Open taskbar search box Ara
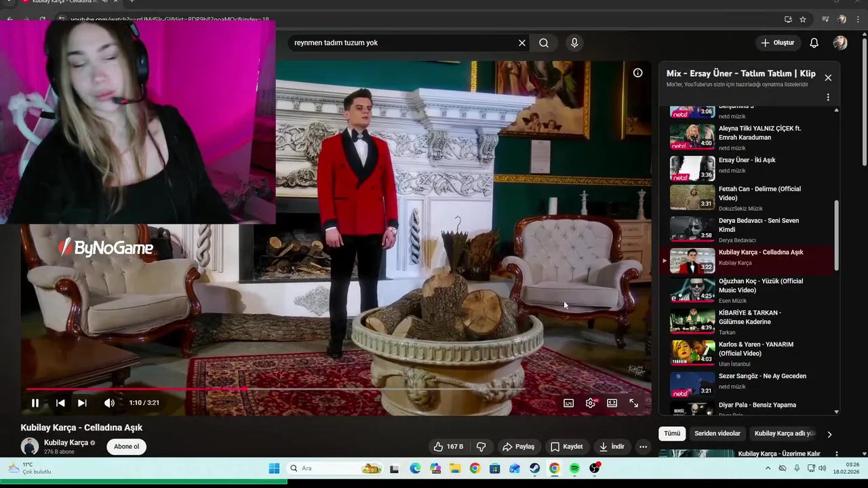Viewport: 868px width, 488px height. coord(334,468)
